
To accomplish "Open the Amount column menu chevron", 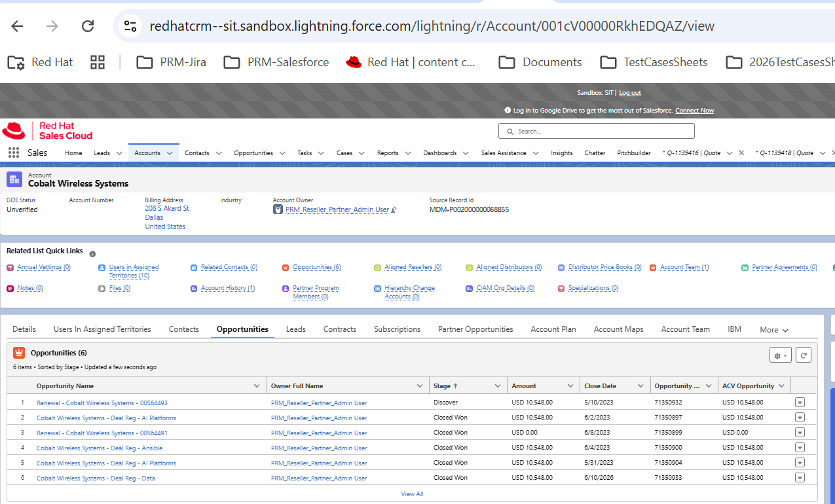I will coord(570,386).
